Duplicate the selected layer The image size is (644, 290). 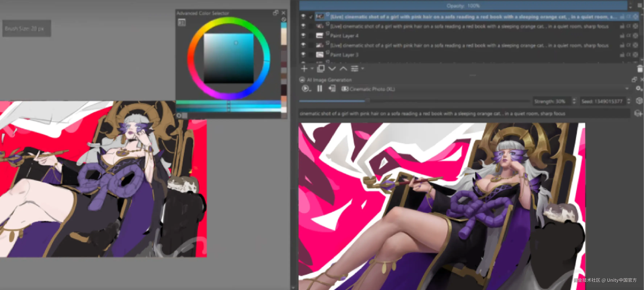321,69
